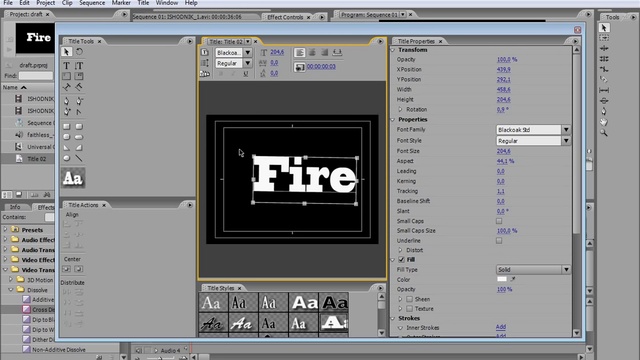Open the Window menu
This screenshot has height=360, width=640.
(167, 3)
